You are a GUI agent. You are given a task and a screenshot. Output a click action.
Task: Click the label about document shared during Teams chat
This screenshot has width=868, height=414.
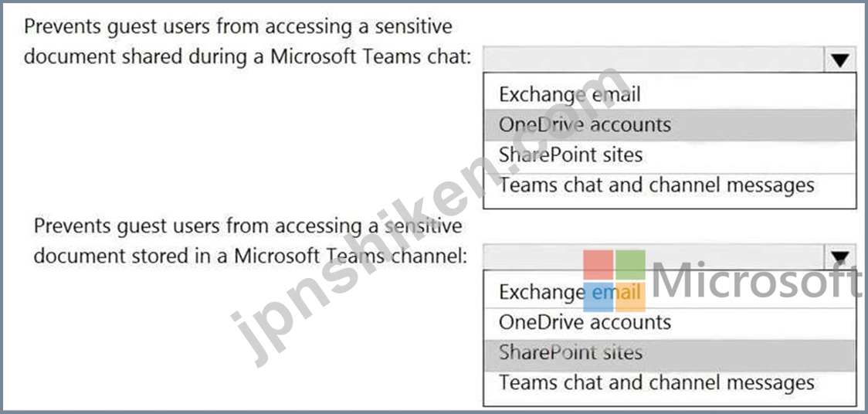pyautogui.click(x=247, y=42)
